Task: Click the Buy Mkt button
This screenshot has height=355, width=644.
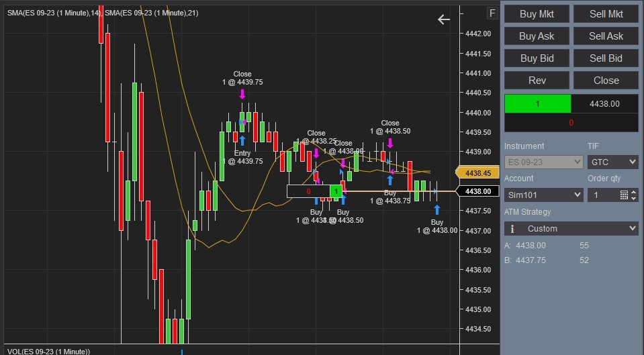Action: click(537, 14)
